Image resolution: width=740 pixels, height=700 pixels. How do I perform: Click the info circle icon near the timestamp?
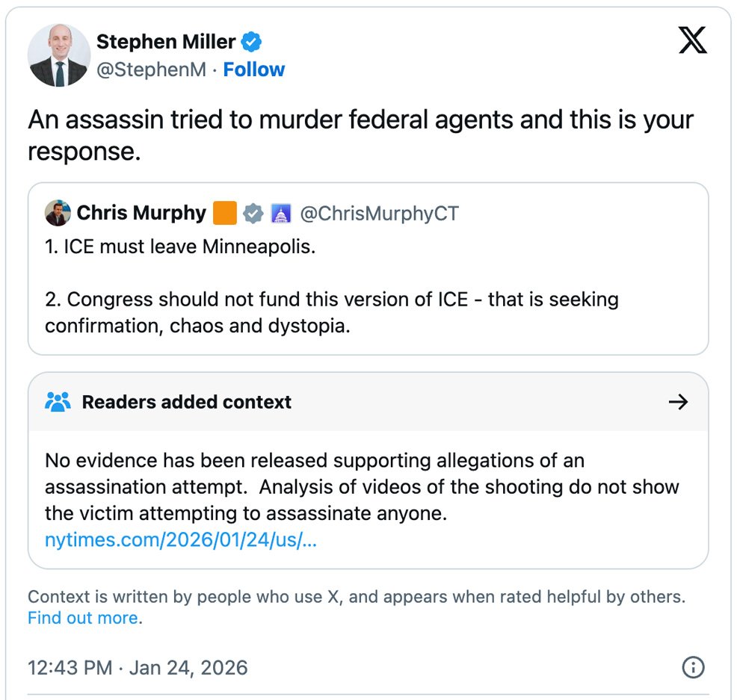click(x=694, y=666)
